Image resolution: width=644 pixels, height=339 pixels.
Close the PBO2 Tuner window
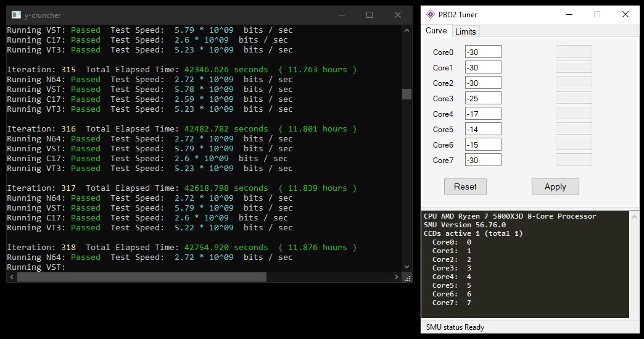(625, 14)
